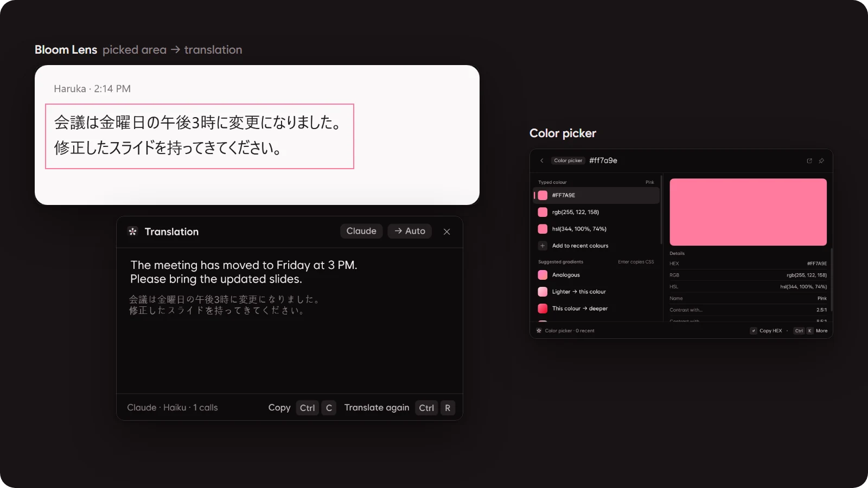Click Translate again in the footer
The height and width of the screenshot is (488, 868).
point(376,408)
